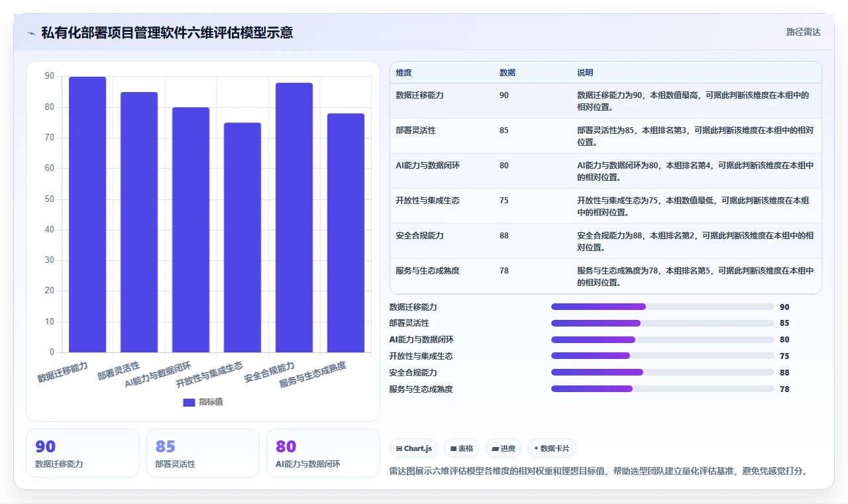Click the 数据迁移能力 x-axis label
This screenshot has width=848, height=504.
click(x=63, y=373)
